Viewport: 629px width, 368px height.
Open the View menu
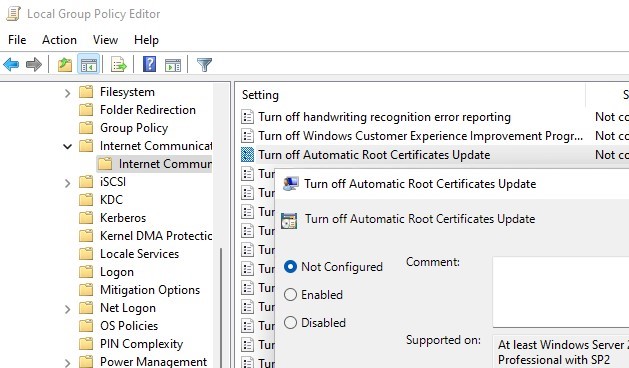pos(106,40)
